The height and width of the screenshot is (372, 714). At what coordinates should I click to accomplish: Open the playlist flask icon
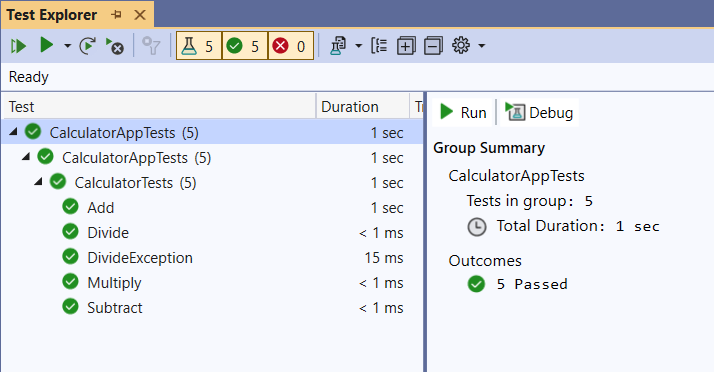tap(338, 46)
